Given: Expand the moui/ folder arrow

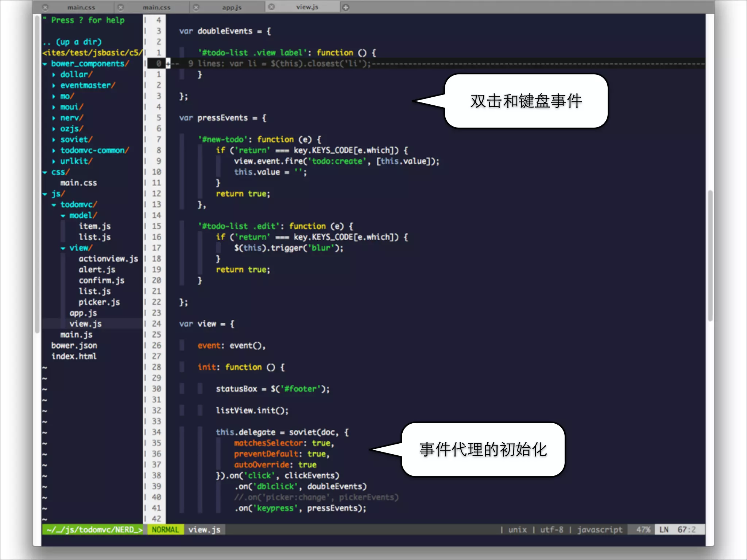Looking at the screenshot, I should point(54,107).
